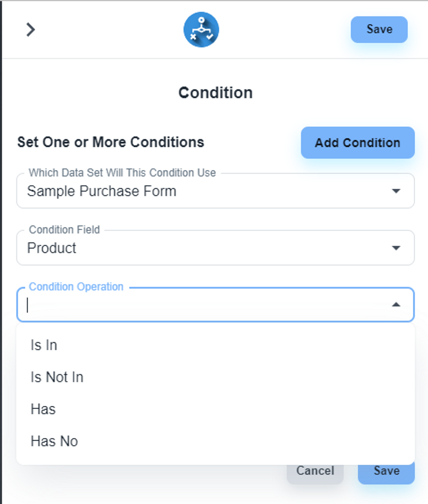This screenshot has width=428, height=504.
Task: Click the "Set One or More Conditions" label
Action: pyautogui.click(x=111, y=142)
